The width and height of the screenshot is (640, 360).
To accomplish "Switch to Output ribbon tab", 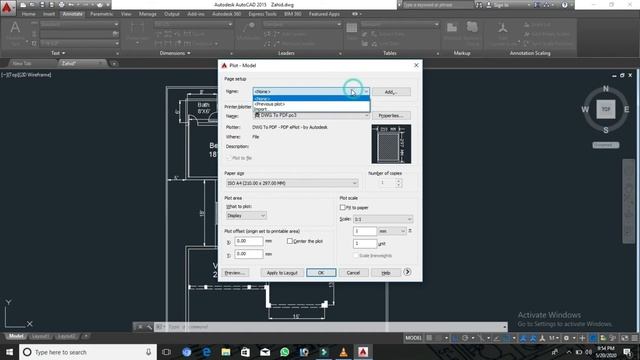I will coord(171,14).
